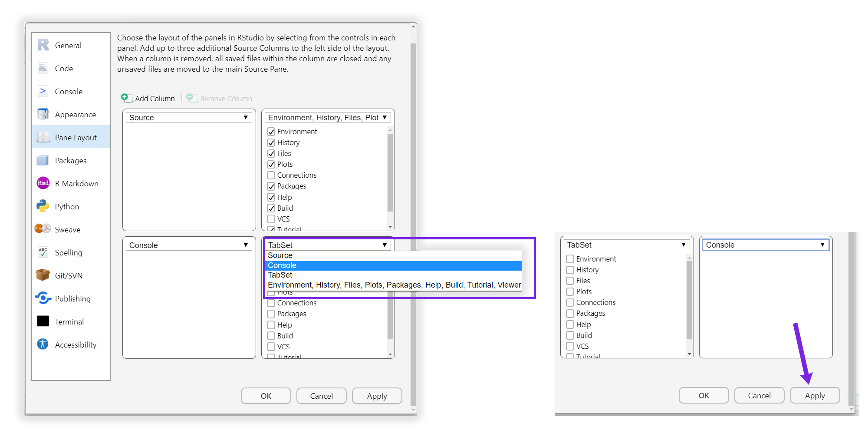
Task: Click the Packages box icon in sidebar
Action: coord(43,160)
